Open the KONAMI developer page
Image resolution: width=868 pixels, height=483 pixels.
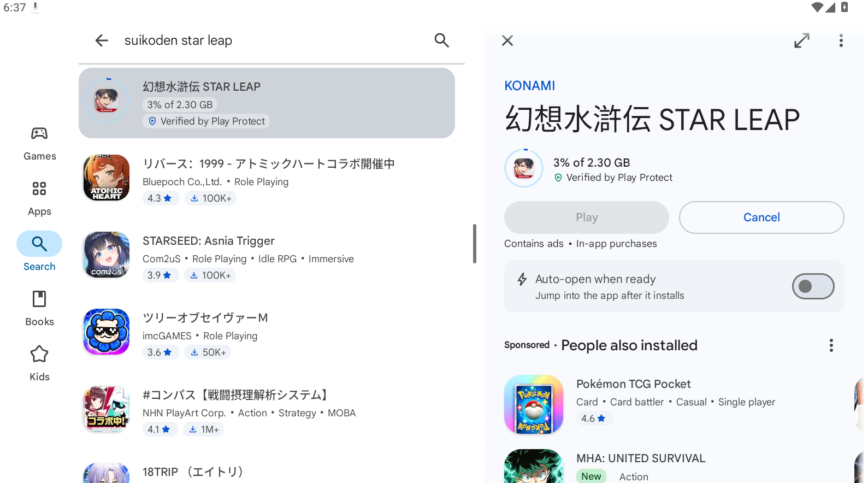[x=529, y=86]
